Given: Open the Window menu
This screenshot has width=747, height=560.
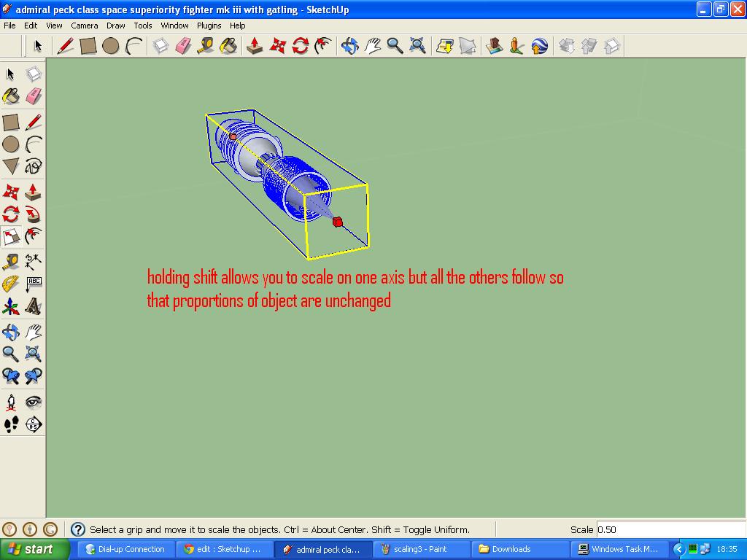Looking at the screenshot, I should click(x=174, y=26).
